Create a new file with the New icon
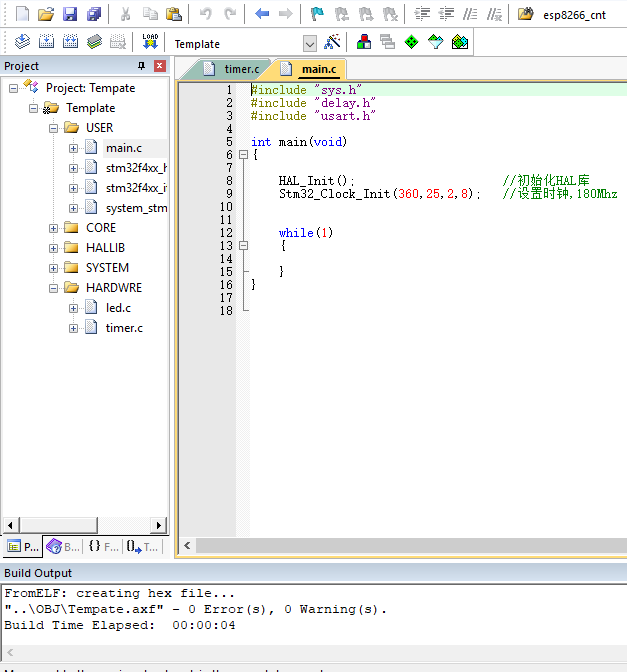This screenshot has width=627, height=672. click(22, 14)
